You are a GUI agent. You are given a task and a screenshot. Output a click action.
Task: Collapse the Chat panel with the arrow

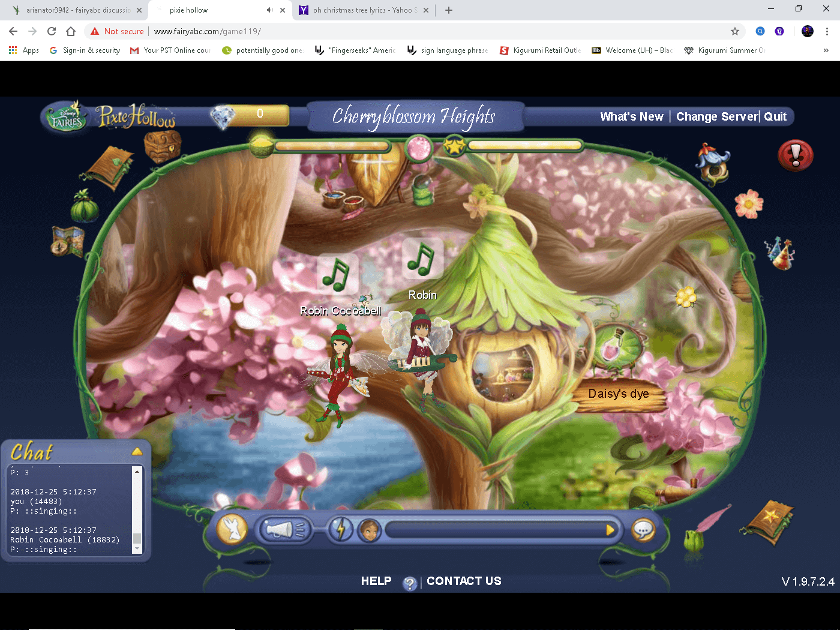point(138,451)
